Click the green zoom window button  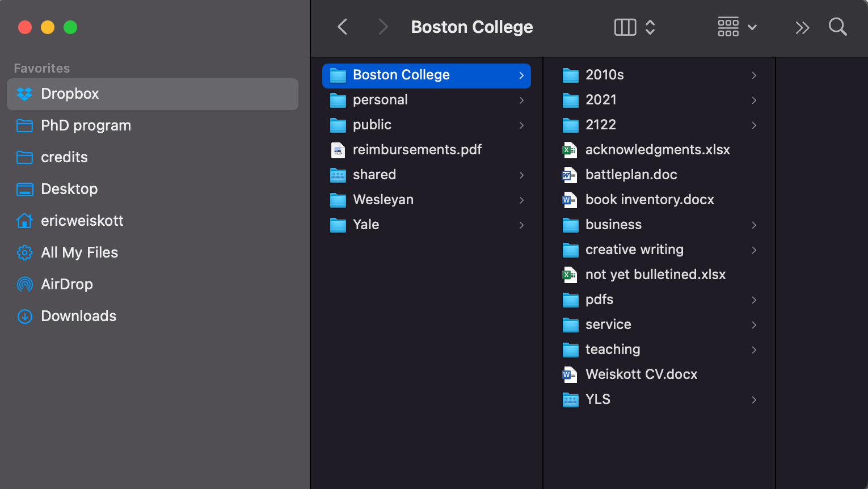[x=70, y=27]
